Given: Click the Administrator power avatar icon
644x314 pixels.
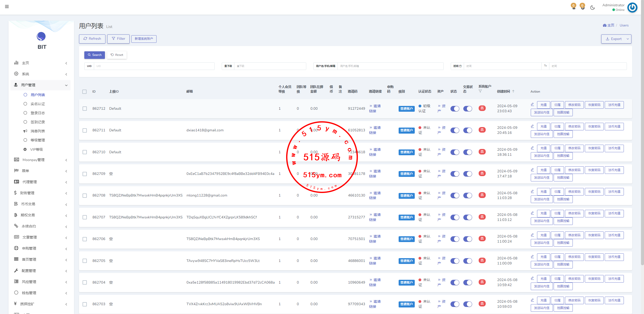Looking at the screenshot, I should point(632,8).
